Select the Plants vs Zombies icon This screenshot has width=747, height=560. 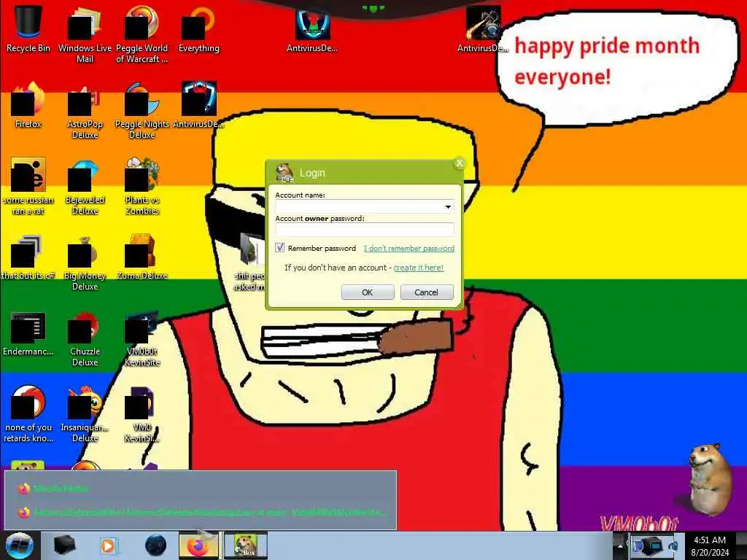[142, 187]
